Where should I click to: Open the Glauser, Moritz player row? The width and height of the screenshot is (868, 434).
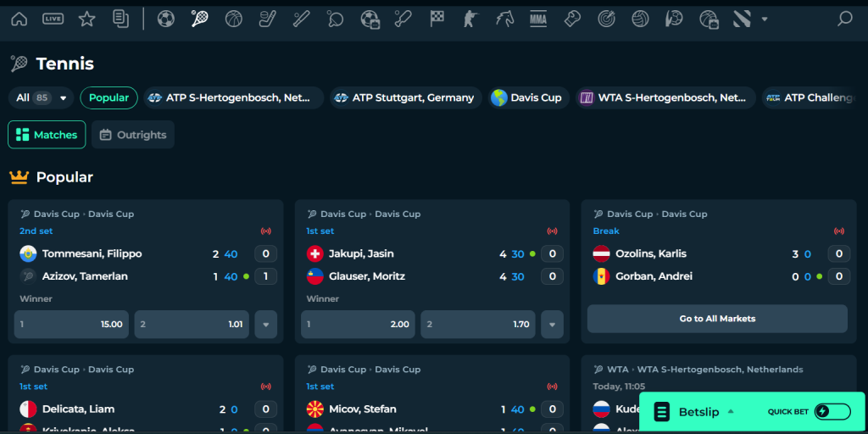click(366, 276)
